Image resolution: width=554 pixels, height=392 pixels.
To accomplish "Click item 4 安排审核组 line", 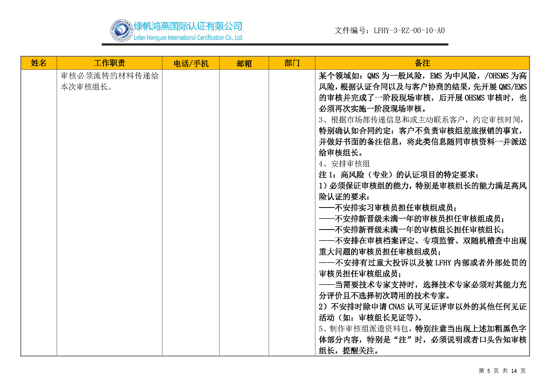I will point(344,164).
